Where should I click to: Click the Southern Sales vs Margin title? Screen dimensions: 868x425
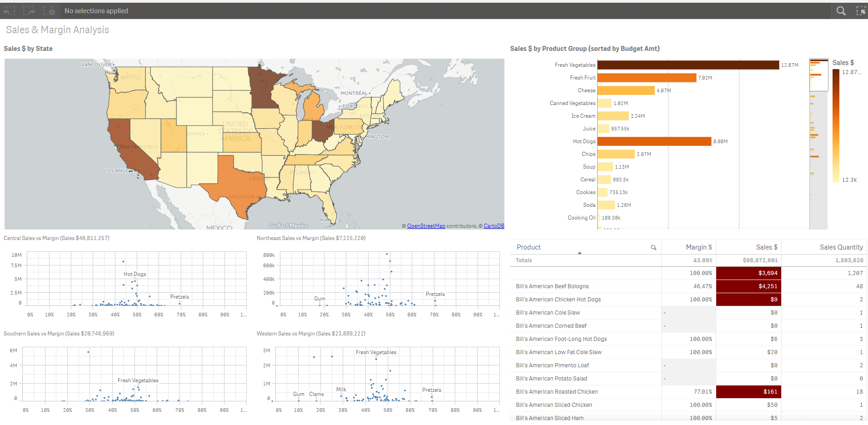[59, 334]
